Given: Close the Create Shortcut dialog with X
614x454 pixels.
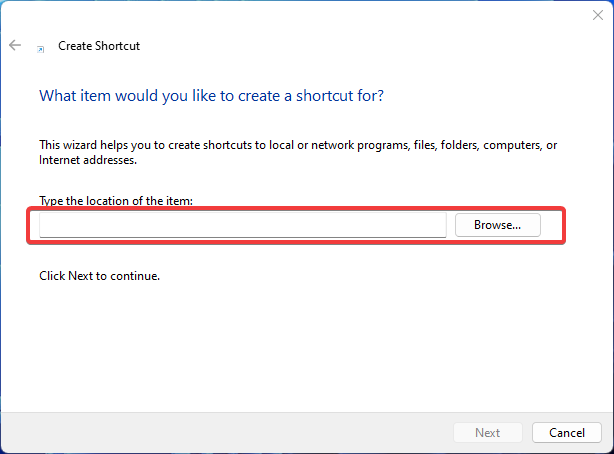Looking at the screenshot, I should click(598, 15).
